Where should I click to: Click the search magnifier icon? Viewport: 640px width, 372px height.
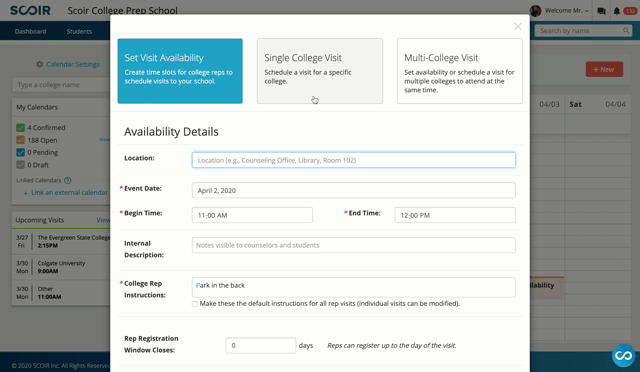click(626, 31)
